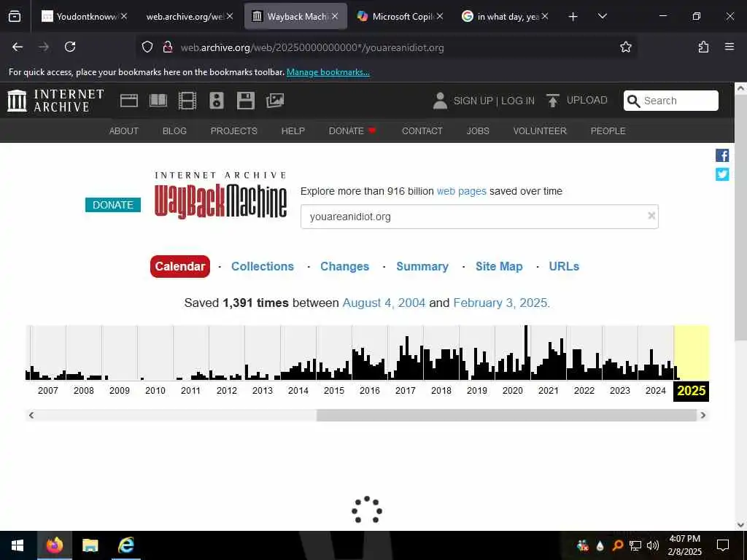Share page via Facebook icon

click(722, 155)
